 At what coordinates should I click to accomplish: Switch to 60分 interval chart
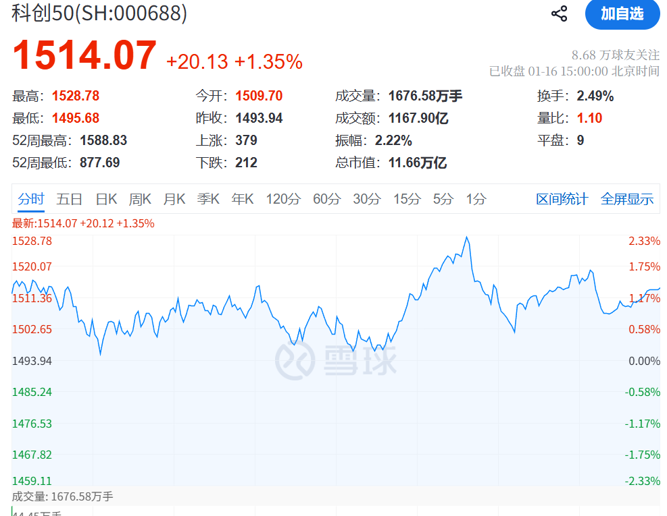(327, 199)
